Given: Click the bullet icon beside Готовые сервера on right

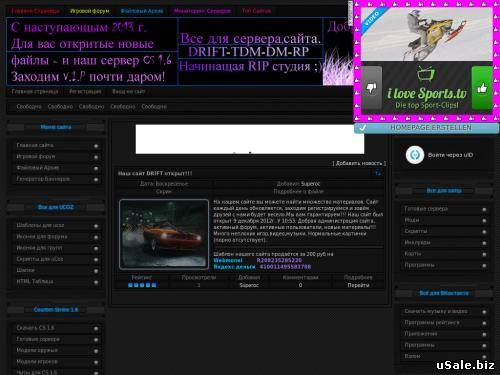Looking at the screenshot, I should pos(484,209).
